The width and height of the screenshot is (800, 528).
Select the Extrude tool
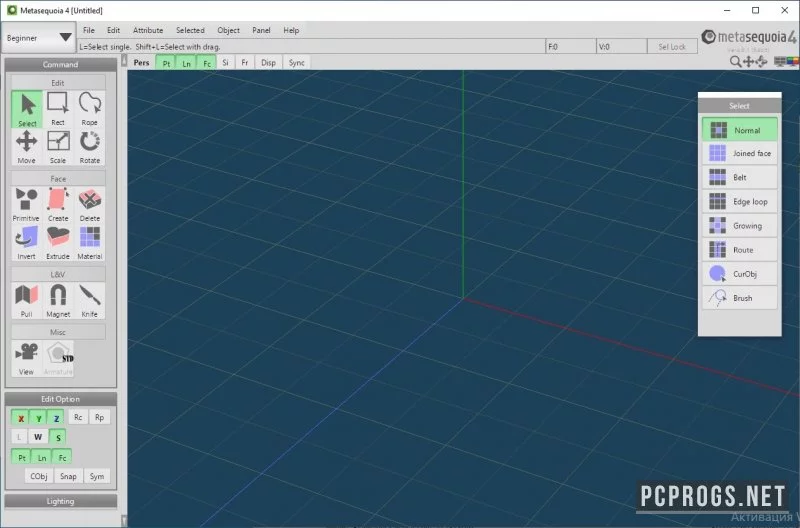tap(58, 243)
